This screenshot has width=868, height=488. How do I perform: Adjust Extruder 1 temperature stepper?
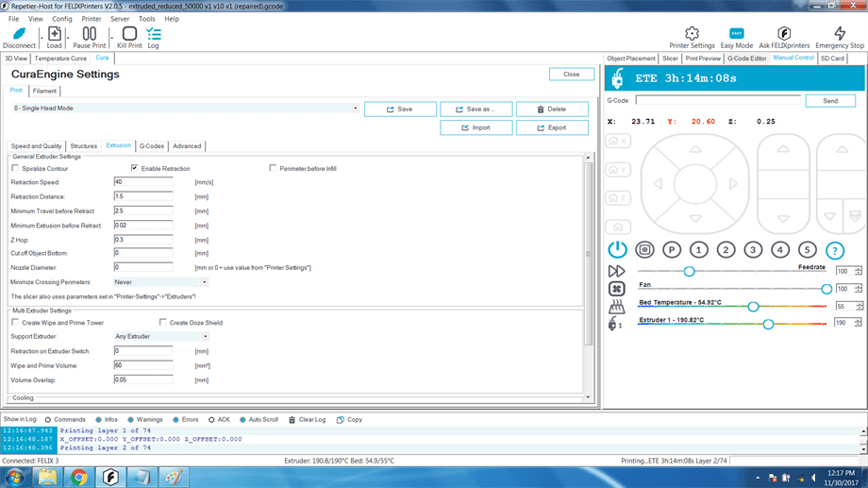point(858,323)
